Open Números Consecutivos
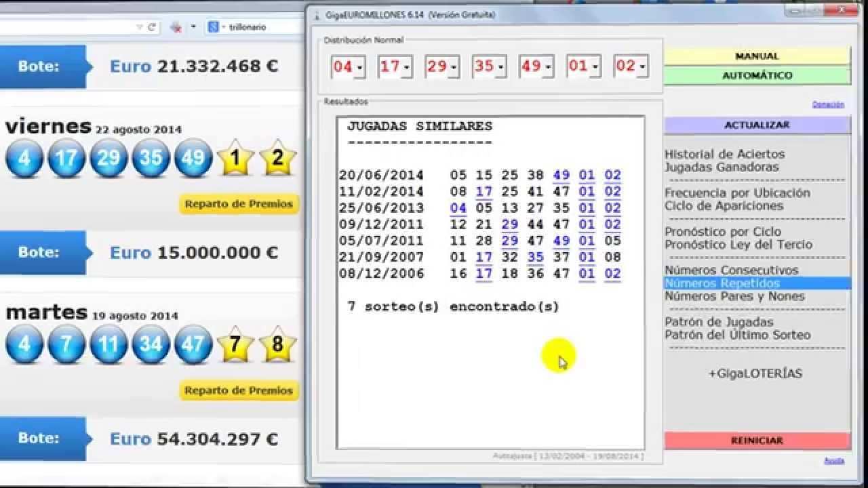868x488 pixels. pyautogui.click(x=731, y=270)
